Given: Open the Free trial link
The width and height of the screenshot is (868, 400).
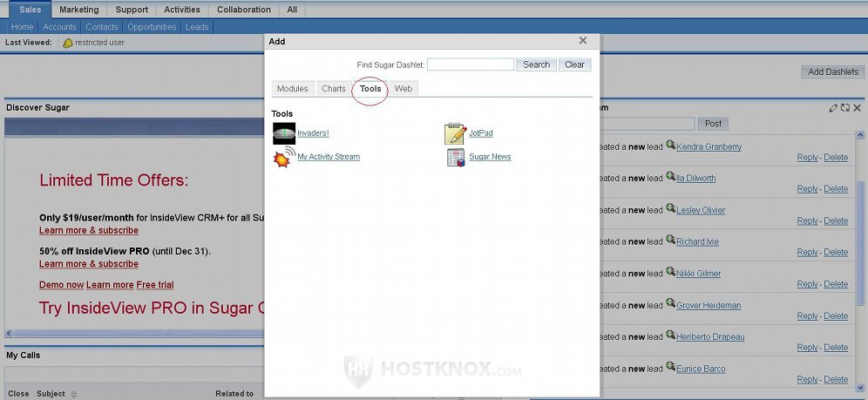Looking at the screenshot, I should [155, 285].
